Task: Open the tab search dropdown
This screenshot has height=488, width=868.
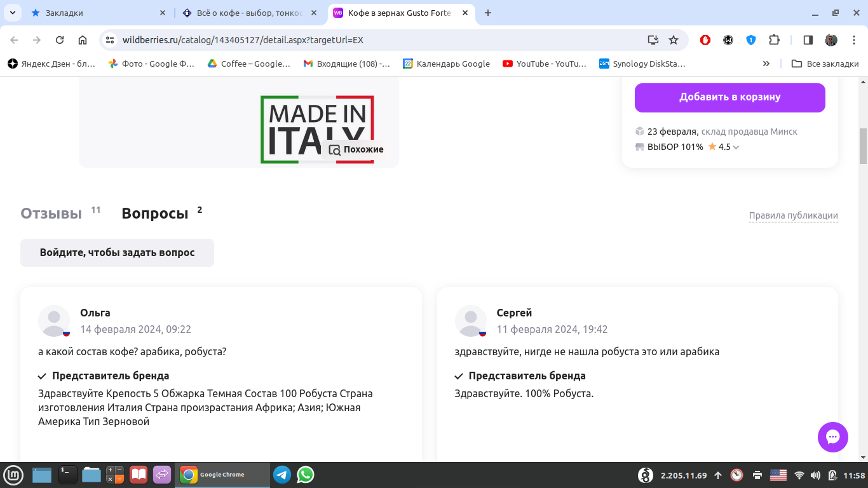Action: point(12,13)
